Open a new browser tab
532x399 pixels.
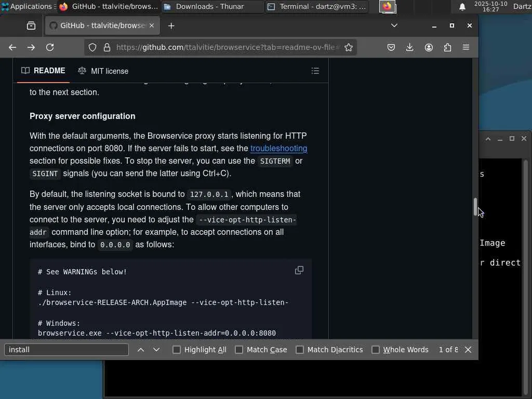coord(171,26)
